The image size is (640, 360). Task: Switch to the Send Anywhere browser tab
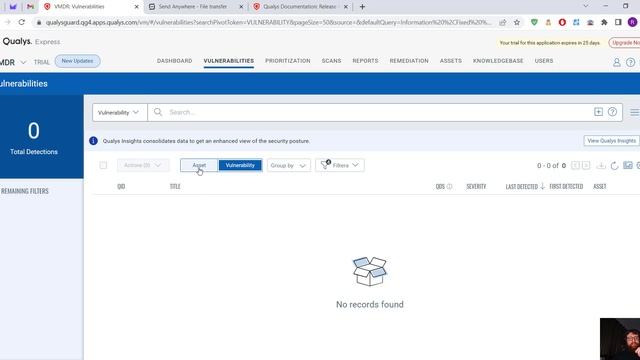[193, 7]
